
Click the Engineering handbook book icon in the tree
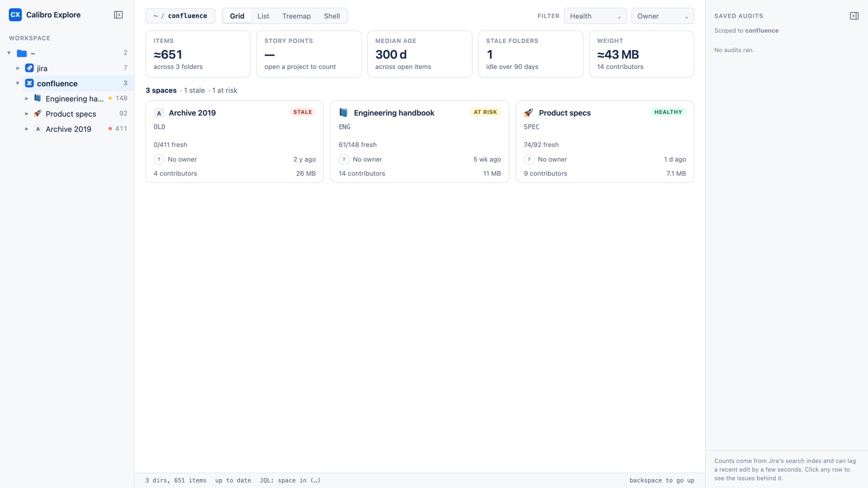click(x=37, y=98)
